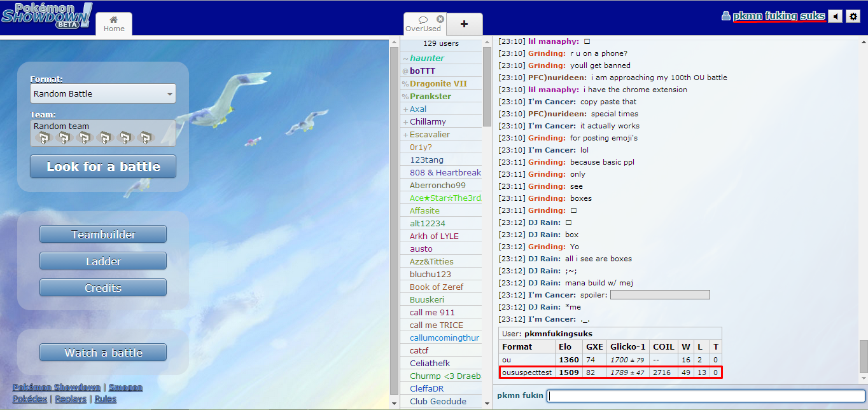
Task: Close the OverUsed chat room tab
Action: click(x=440, y=19)
